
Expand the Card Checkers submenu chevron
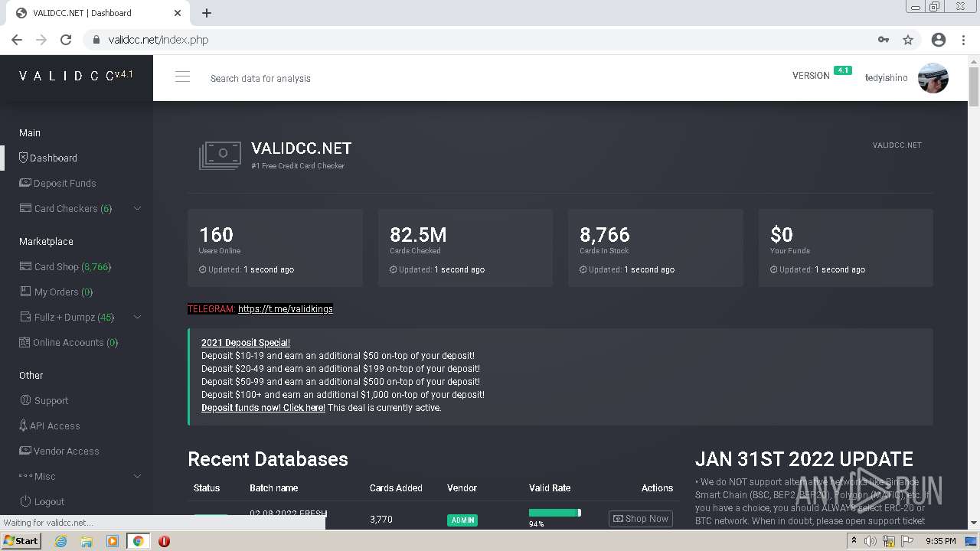tap(138, 208)
